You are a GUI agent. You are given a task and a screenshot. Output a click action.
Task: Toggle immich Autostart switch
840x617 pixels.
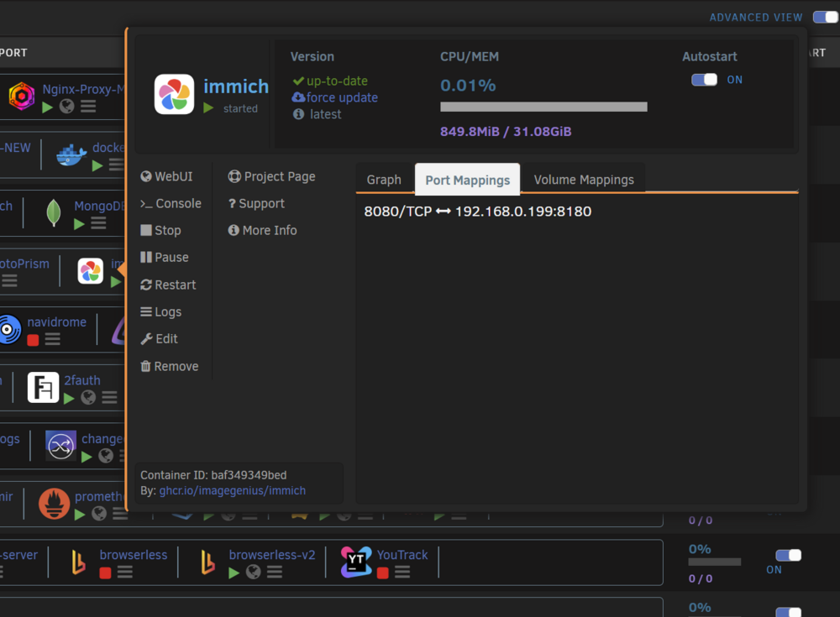(705, 80)
